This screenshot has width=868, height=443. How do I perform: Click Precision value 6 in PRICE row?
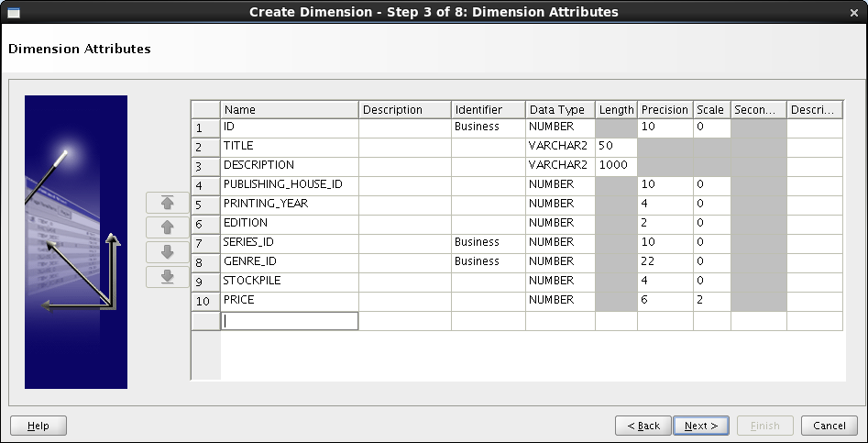[665, 302]
